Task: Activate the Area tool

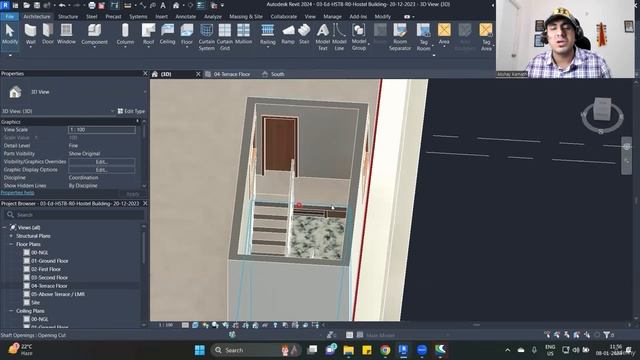Action: tap(444, 33)
